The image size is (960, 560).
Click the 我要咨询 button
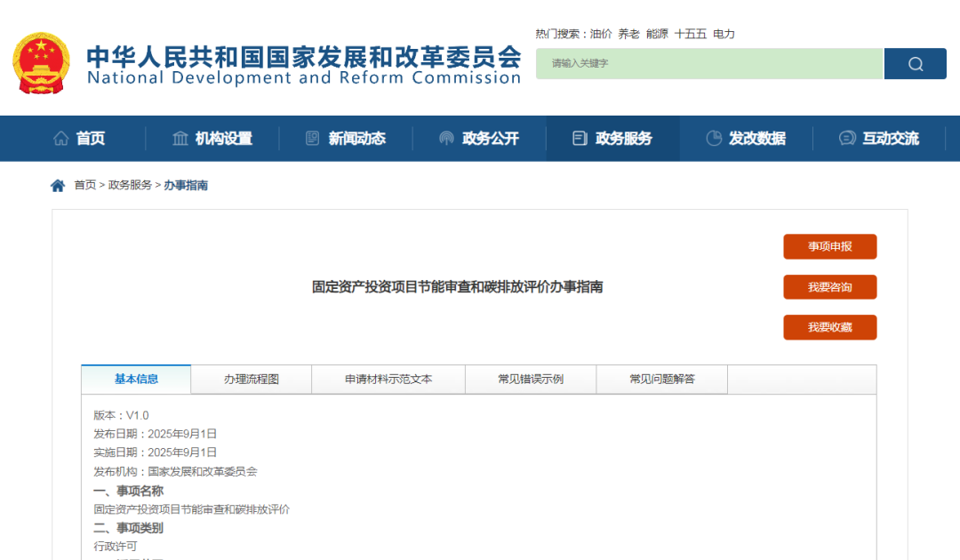pyautogui.click(x=829, y=287)
